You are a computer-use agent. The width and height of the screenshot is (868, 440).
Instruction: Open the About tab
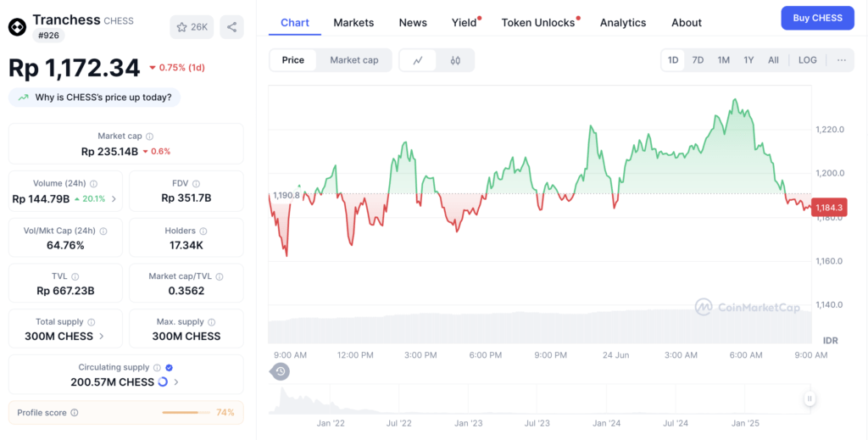(687, 23)
